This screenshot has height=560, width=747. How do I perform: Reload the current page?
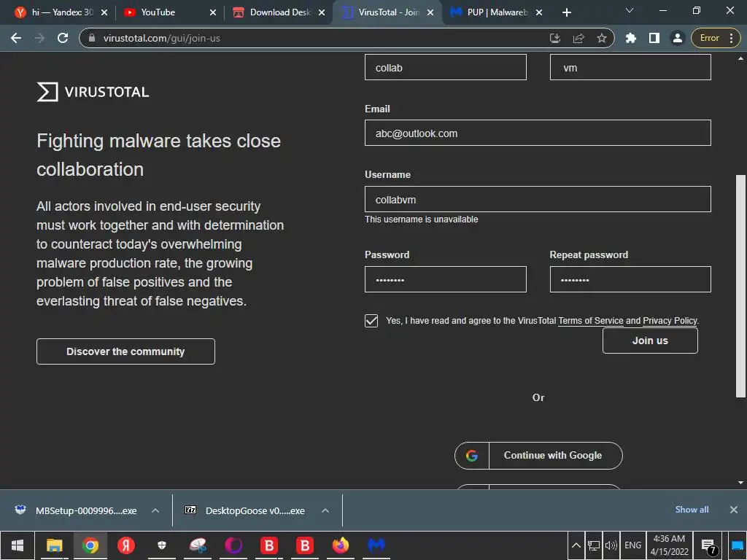[63, 38]
